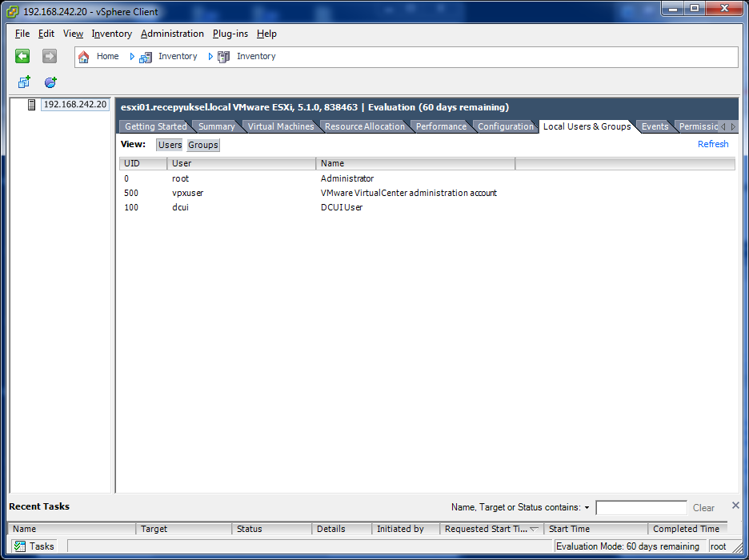This screenshot has height=560, width=749.
Task: Click the root user status bar entry
Action: click(x=718, y=546)
